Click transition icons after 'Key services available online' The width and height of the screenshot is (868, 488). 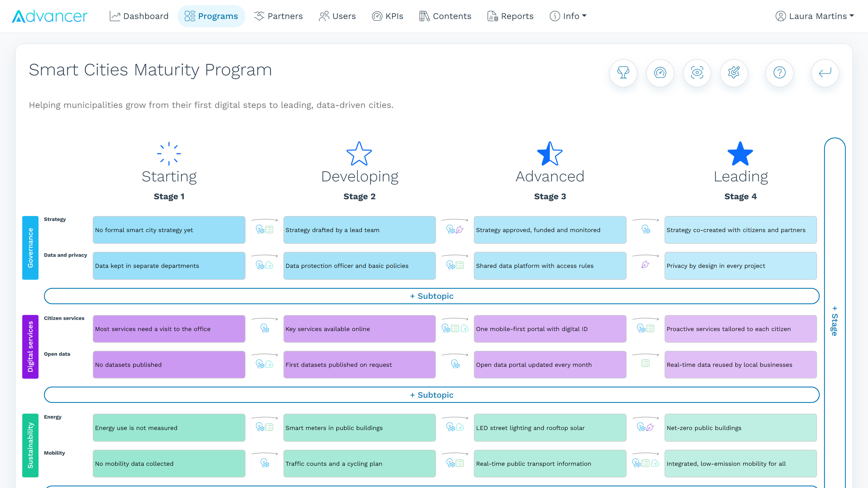click(455, 328)
